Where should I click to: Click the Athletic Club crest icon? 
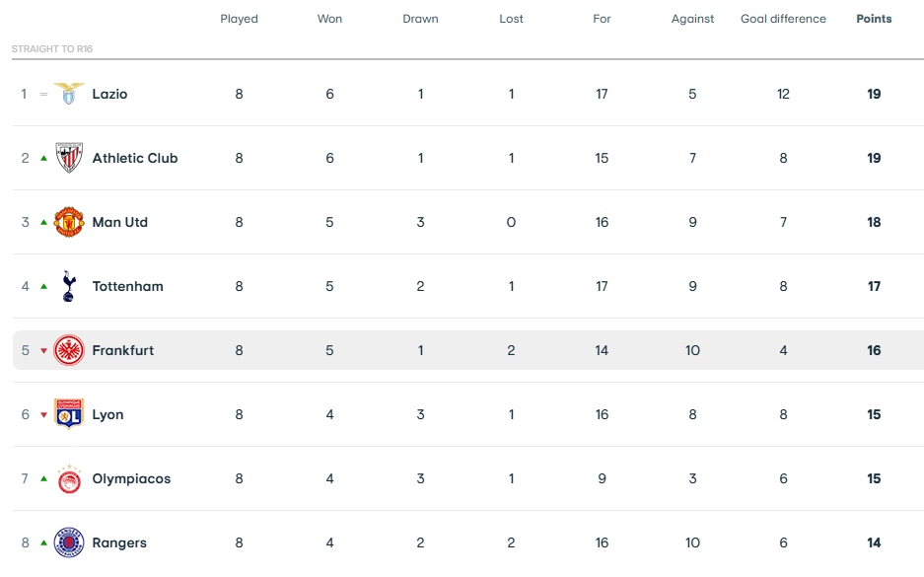[69, 158]
